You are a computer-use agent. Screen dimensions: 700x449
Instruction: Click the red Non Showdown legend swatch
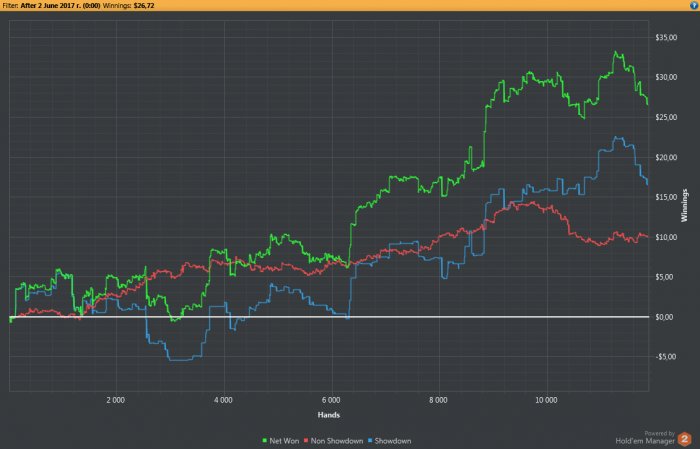click(306, 441)
